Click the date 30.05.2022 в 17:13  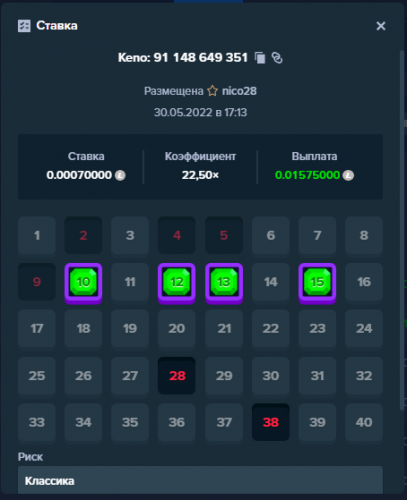[200, 113]
